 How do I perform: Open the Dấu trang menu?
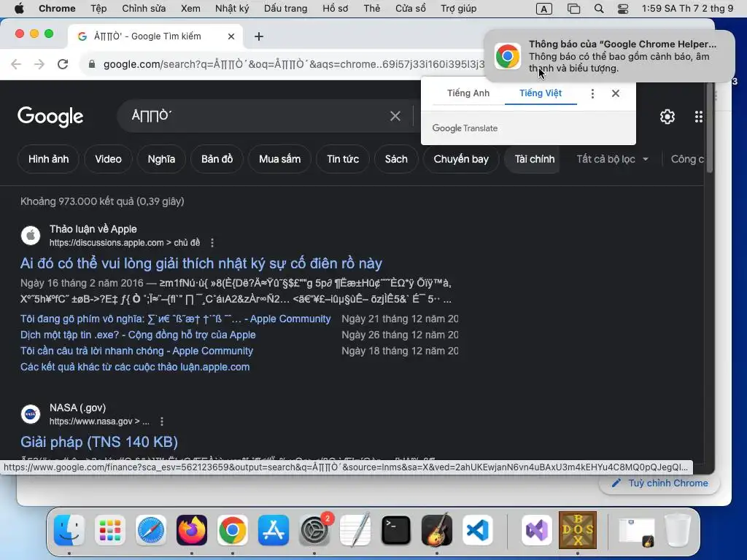pyautogui.click(x=286, y=9)
